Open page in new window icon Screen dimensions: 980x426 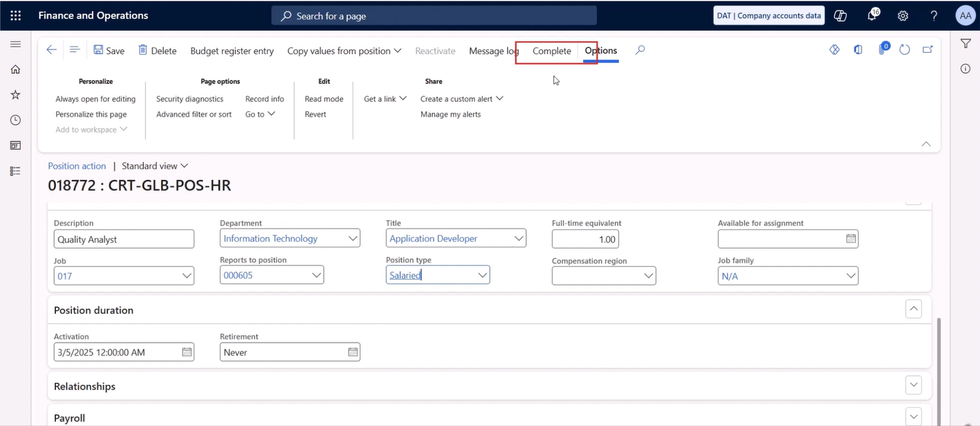tap(927, 50)
